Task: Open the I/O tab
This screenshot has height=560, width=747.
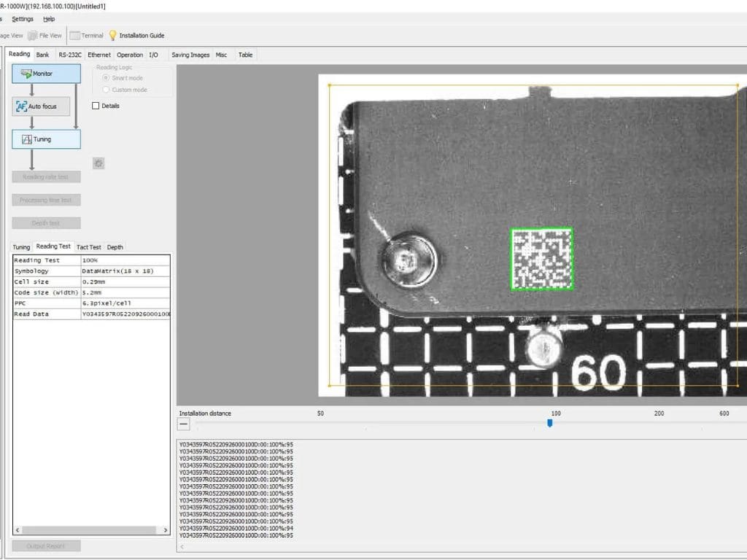Action: 153,55
